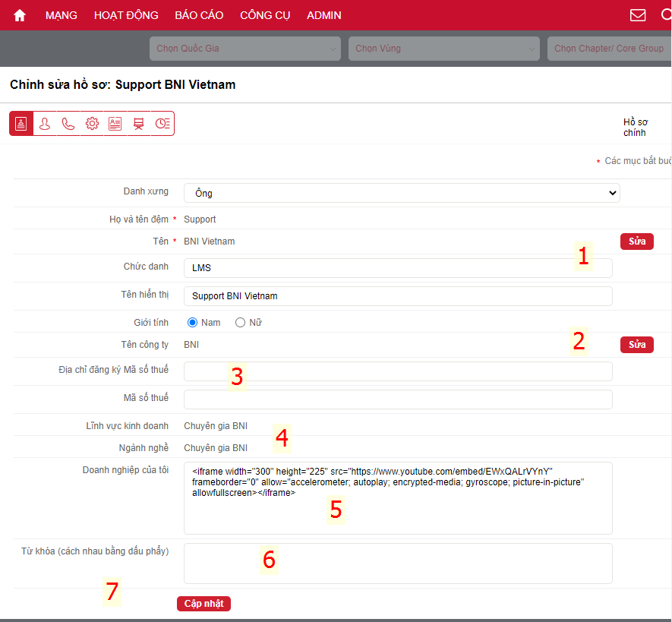Go to the home page via house icon
Screen dimensions: 672x622
pyautogui.click(x=20, y=15)
